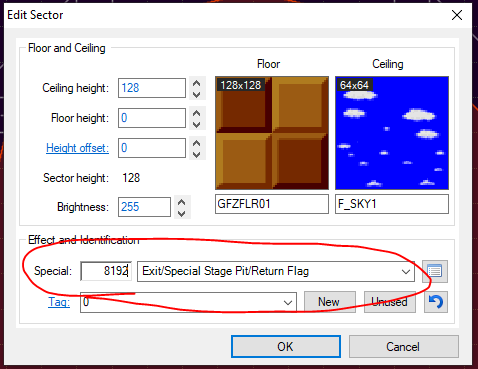Select the GFZFLR01 floor texture thumbnail
Image resolution: width=478 pixels, height=369 pixels.
click(x=272, y=133)
